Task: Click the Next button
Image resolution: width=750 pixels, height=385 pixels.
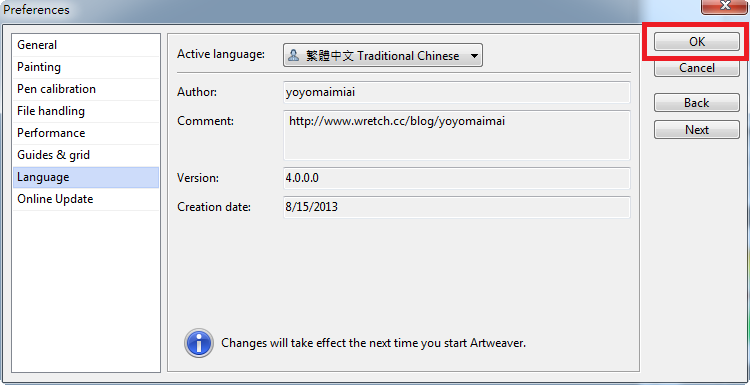Action: (x=696, y=130)
